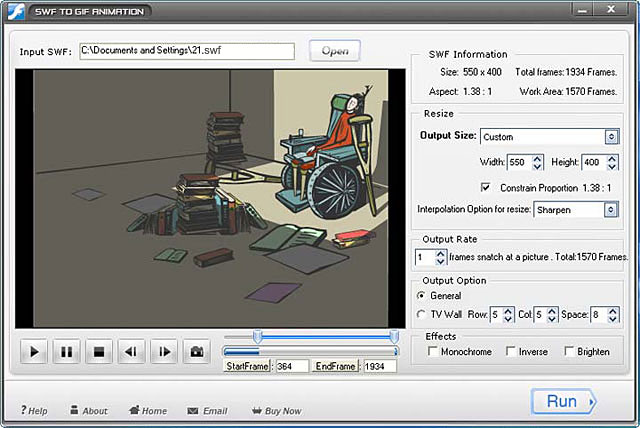Go to the Home page link
The width and height of the screenshot is (640, 428).
pyautogui.click(x=148, y=410)
